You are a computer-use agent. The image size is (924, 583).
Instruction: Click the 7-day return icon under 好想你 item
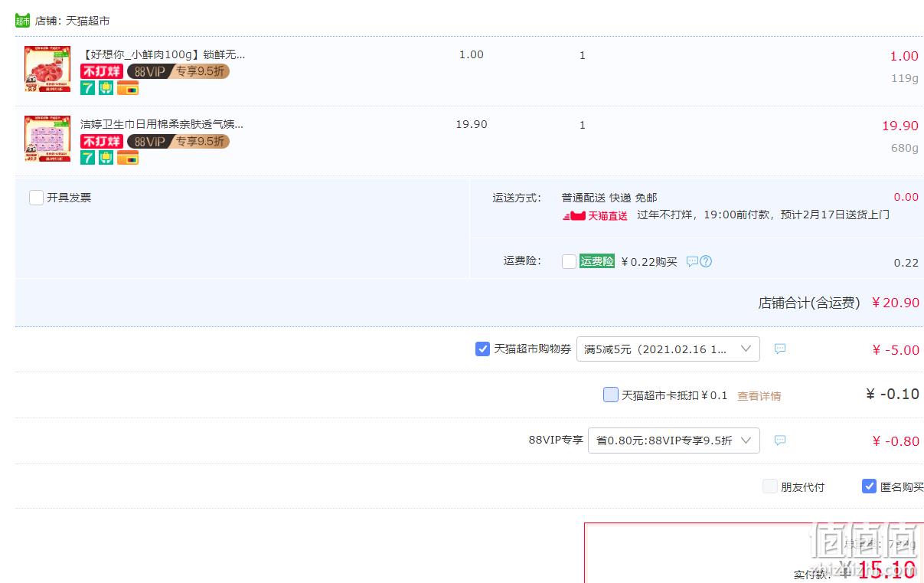coord(88,88)
